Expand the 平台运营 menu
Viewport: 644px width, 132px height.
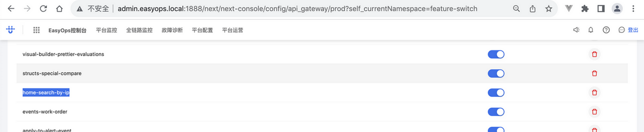click(x=232, y=30)
